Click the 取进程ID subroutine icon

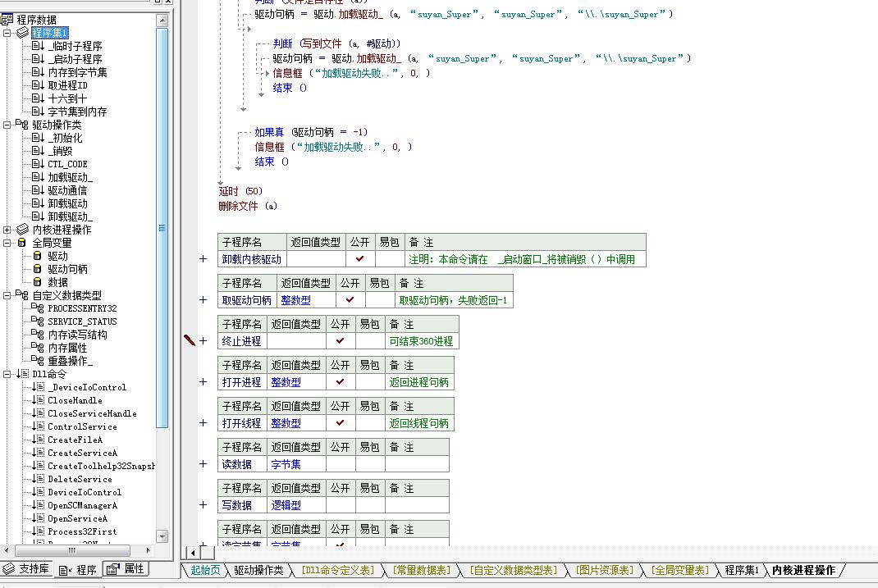click(38, 85)
